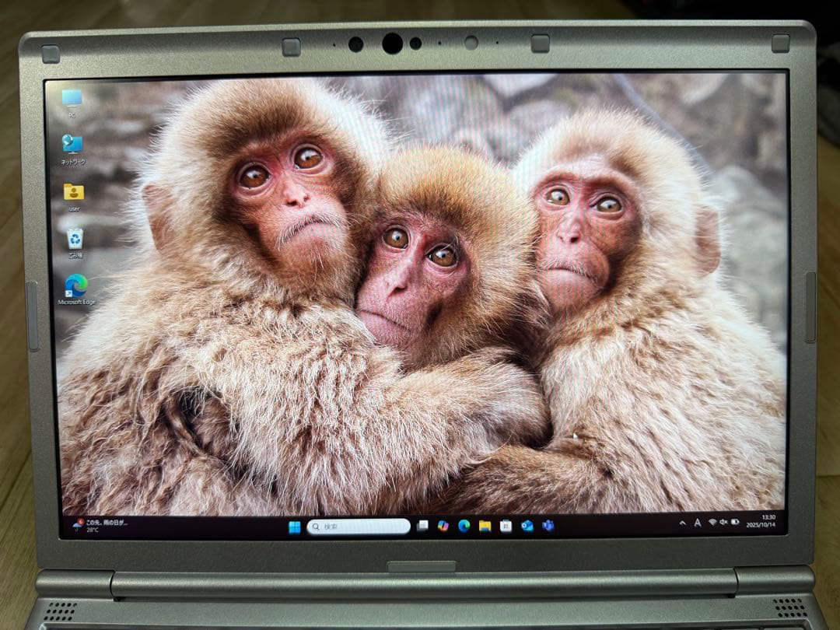Viewport: 840px width, 630px height.
Task: Open Task View from the taskbar
Action: coord(422,525)
